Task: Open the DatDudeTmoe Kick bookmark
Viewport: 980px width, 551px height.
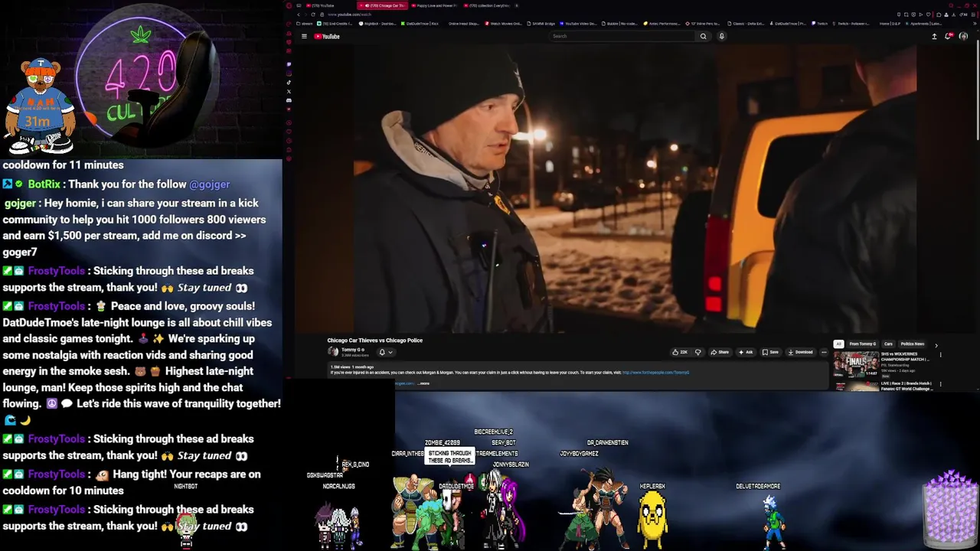Action: tap(420, 24)
